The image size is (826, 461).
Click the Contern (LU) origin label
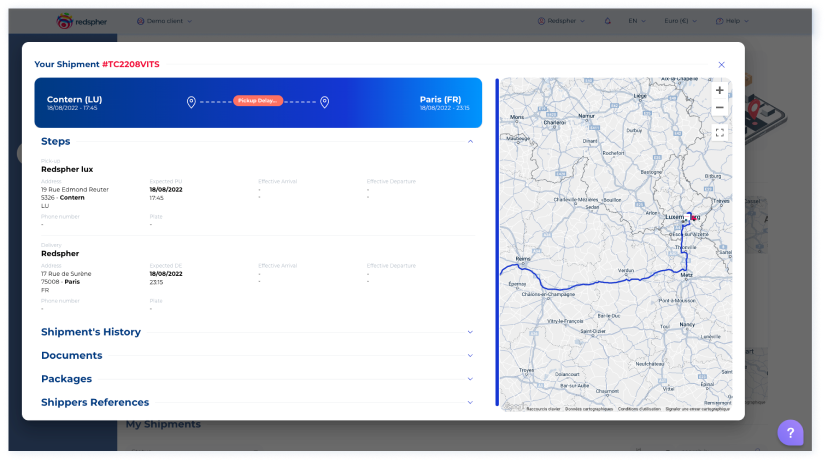click(x=74, y=100)
